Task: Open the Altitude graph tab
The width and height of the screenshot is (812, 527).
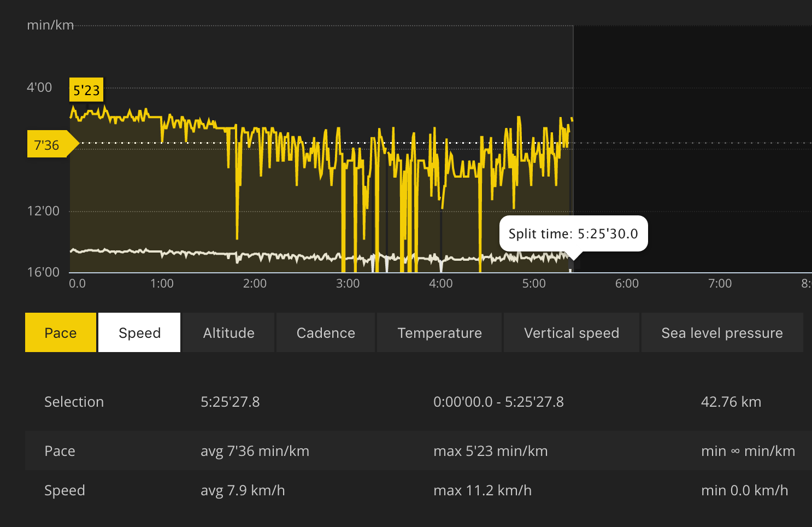Action: (228, 332)
